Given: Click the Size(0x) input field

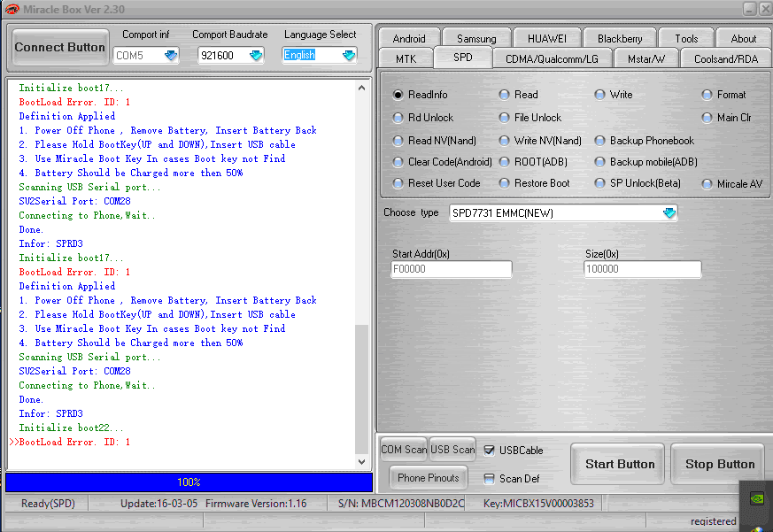Looking at the screenshot, I should pyautogui.click(x=642, y=269).
